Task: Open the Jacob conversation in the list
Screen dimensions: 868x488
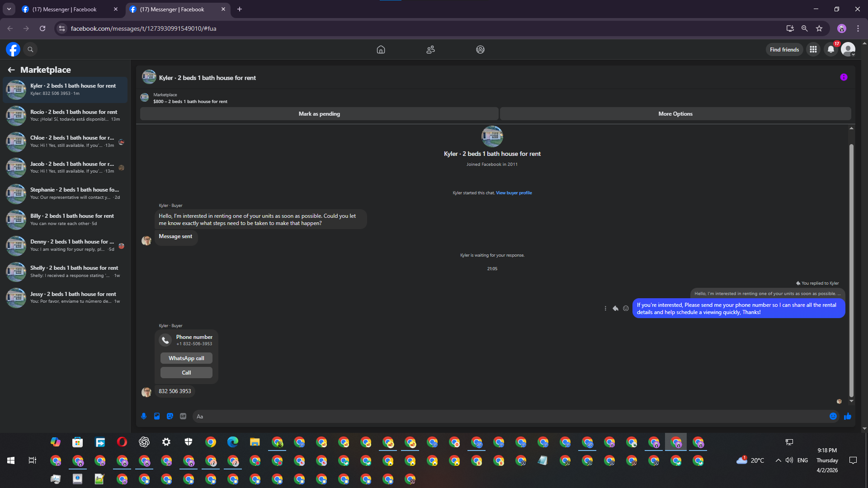Action: [66, 168]
